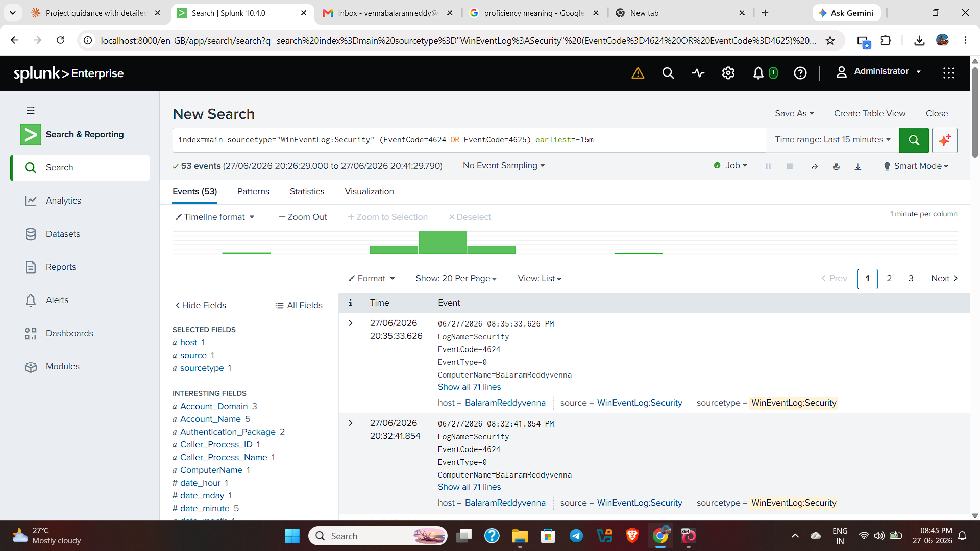
Task: Pause the search job
Action: point(768,166)
